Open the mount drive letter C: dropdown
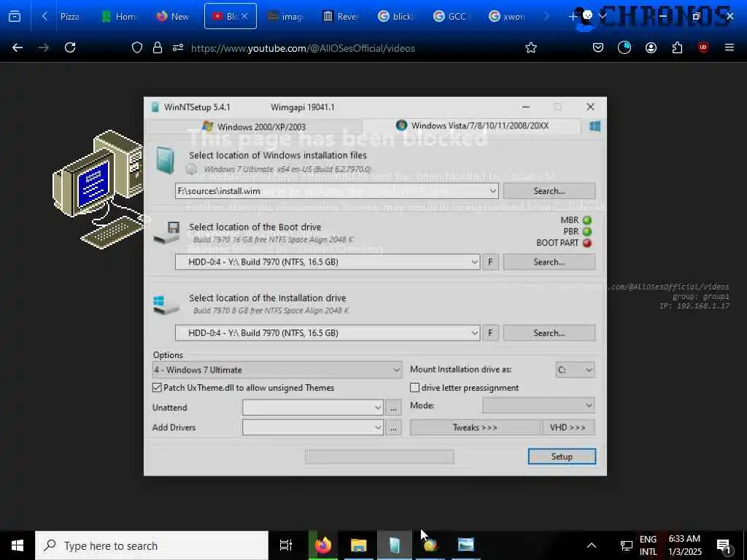 click(575, 370)
